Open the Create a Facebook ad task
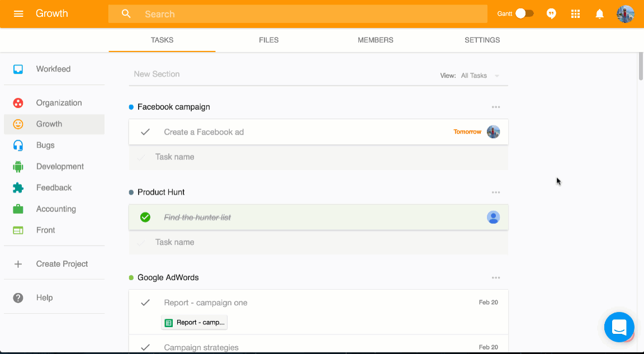Viewport: 644px width, 354px height. point(318,132)
